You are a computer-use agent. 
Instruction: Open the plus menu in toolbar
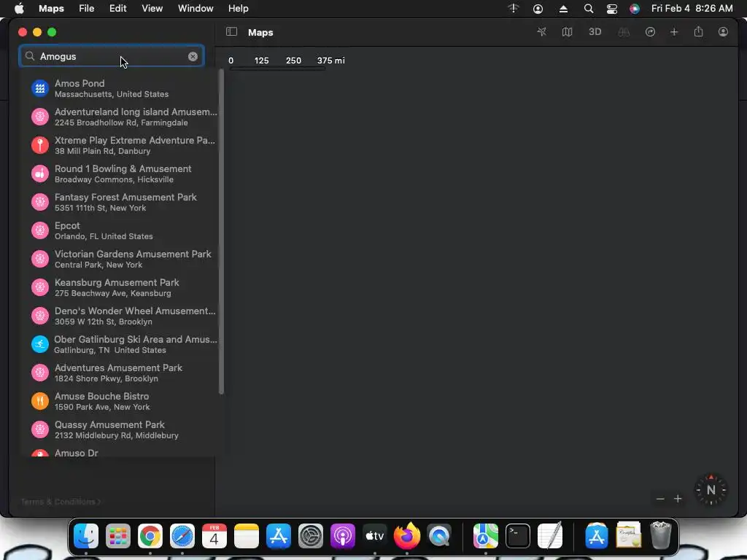pos(674,32)
